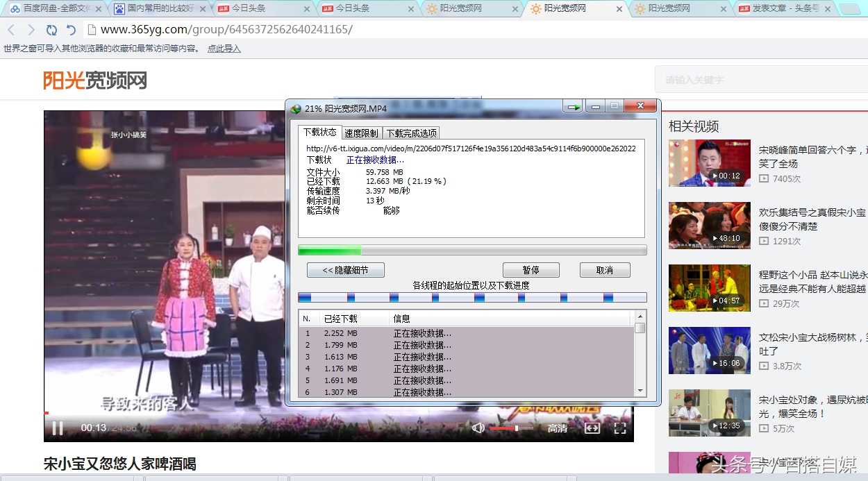
Task: Pause the video with the pause icon
Action: (x=58, y=428)
